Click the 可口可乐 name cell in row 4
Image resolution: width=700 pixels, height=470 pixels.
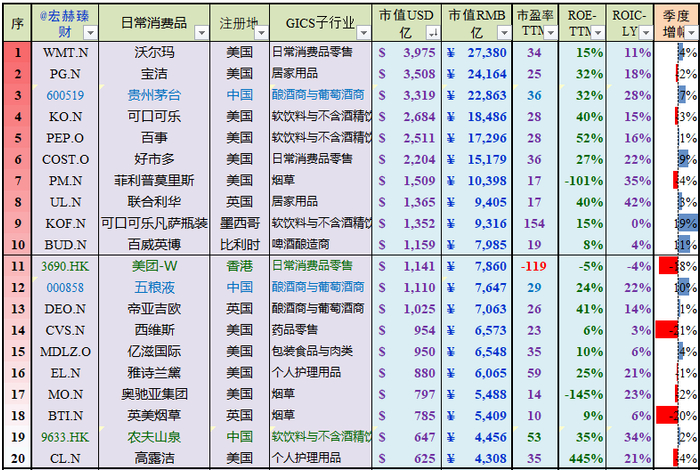point(154,117)
